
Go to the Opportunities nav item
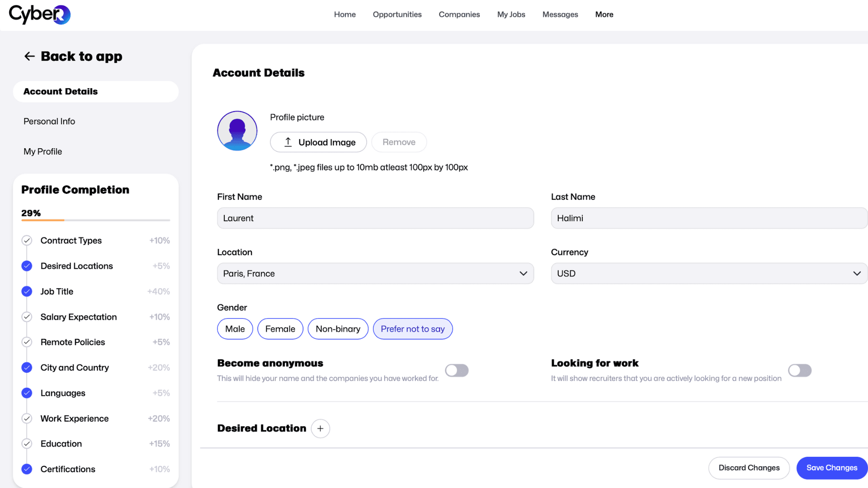pos(397,14)
